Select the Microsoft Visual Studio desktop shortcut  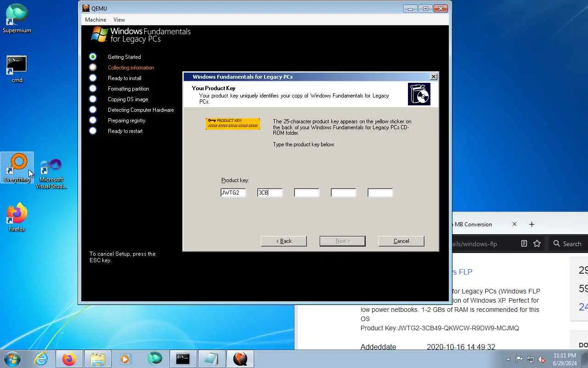pyautogui.click(x=51, y=174)
